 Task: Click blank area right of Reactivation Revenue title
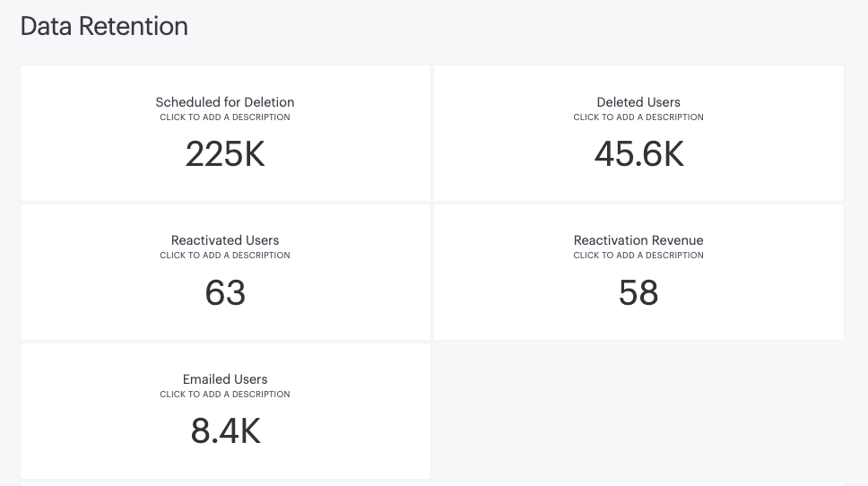(780, 240)
